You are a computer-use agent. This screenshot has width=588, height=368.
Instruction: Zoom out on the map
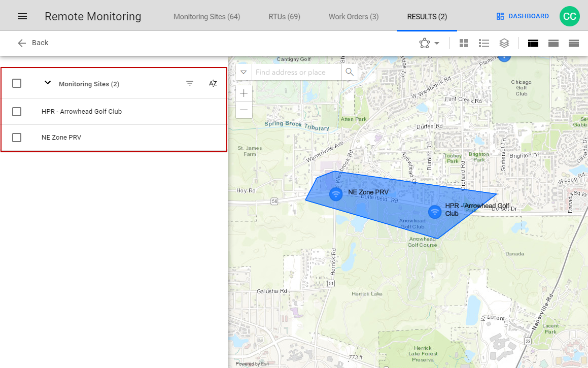(244, 110)
